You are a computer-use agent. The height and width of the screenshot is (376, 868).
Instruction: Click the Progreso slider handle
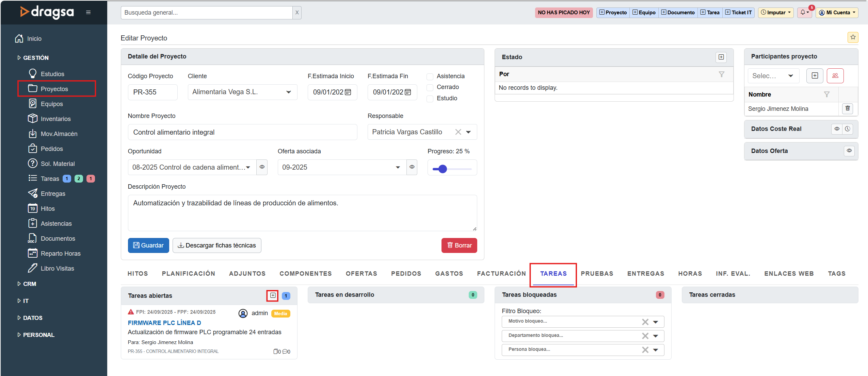[x=442, y=169]
